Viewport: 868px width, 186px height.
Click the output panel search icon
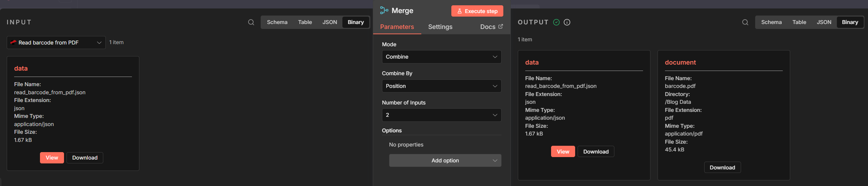click(745, 22)
